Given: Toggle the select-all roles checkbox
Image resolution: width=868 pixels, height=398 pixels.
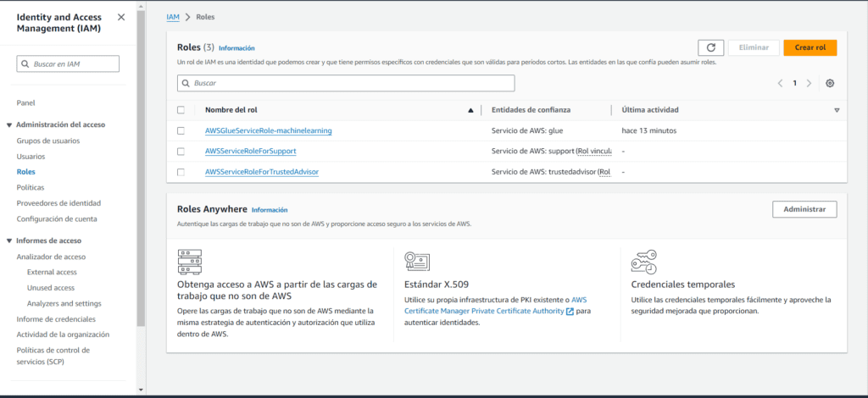Looking at the screenshot, I should point(181,110).
